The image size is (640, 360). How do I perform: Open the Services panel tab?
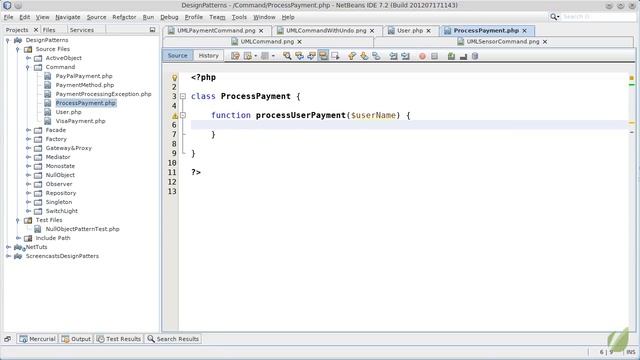click(x=82, y=30)
